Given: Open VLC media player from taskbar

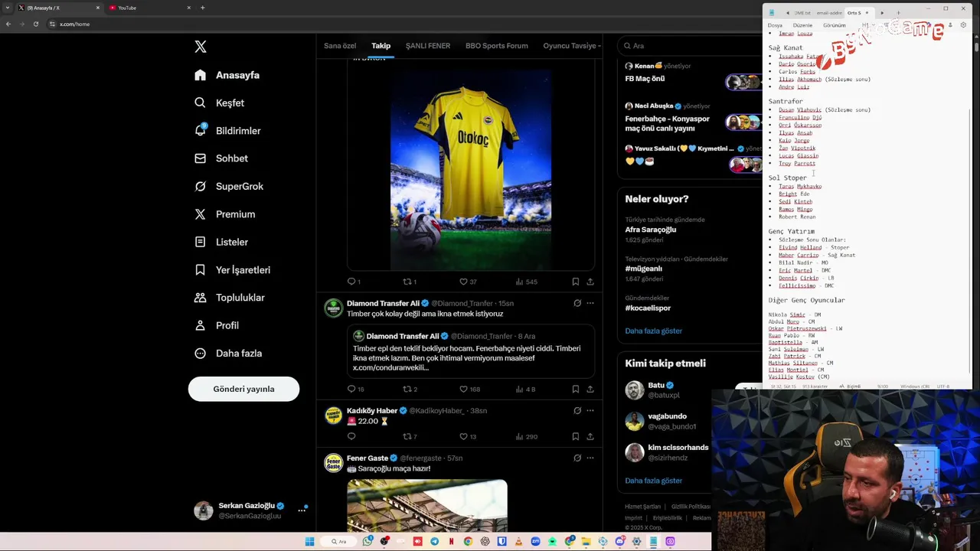Looking at the screenshot, I should [x=518, y=541].
